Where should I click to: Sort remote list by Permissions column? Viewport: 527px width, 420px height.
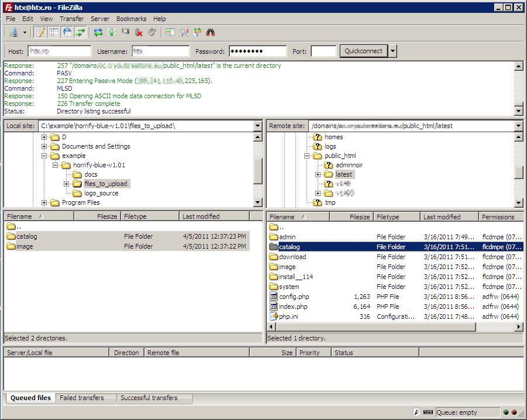coord(501,217)
